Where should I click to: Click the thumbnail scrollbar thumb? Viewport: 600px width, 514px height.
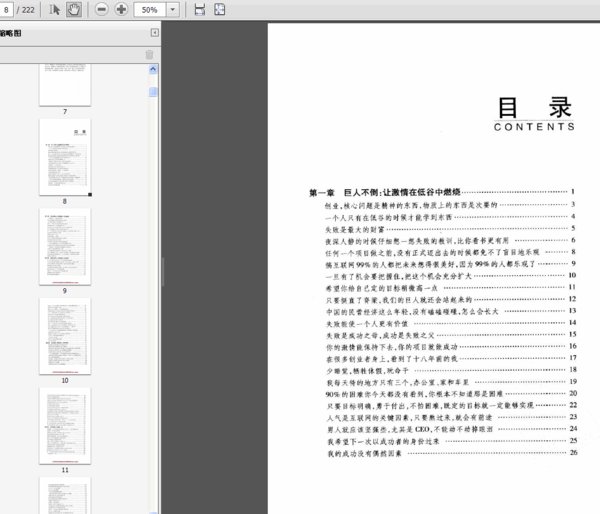[x=153, y=92]
